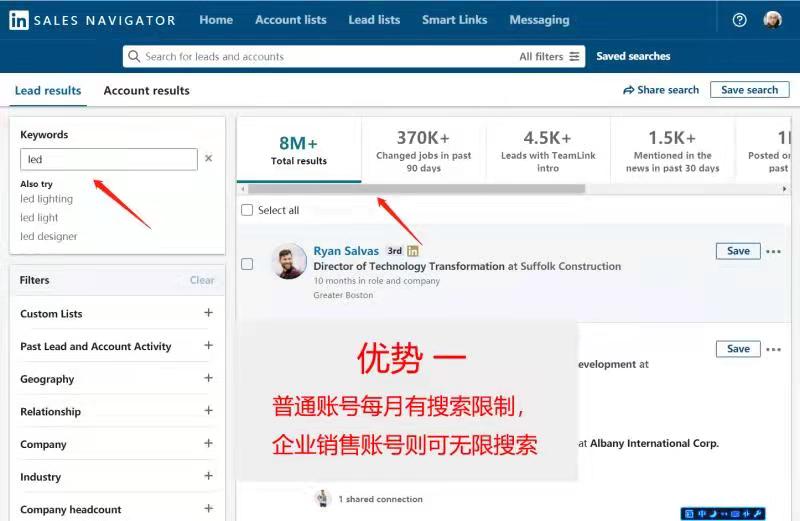Click LinkedIn premium badge next to Ryan Salvas
This screenshot has width=800, height=521.
413,251
